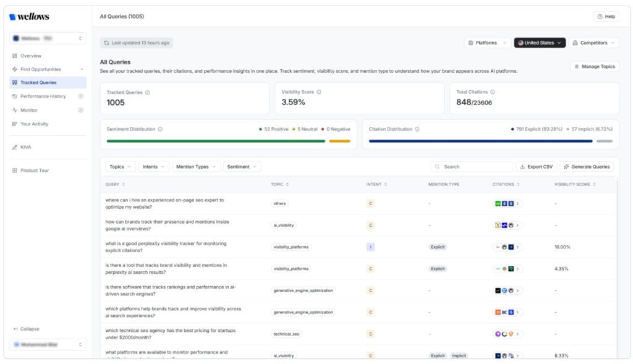Image resolution: width=633 pixels, height=364 pixels.
Task: Click the info icon beside Sentiment Distribution
Action: tap(160, 129)
